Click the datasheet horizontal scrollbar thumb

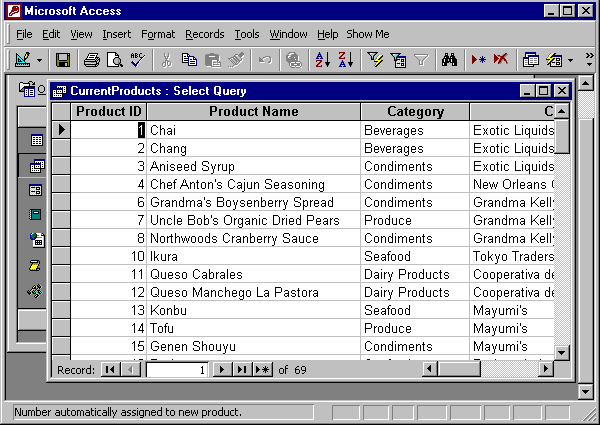tap(459, 369)
